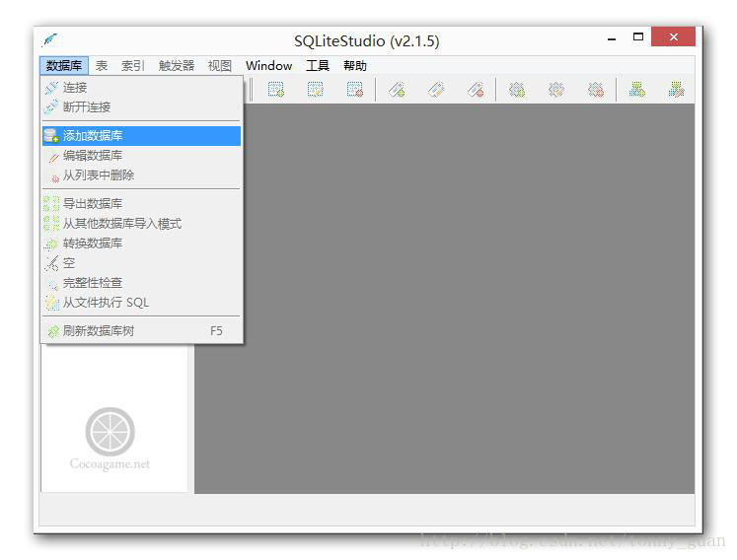The height and width of the screenshot is (560, 737).
Task: Choose 空 menu entry
Action: (141, 263)
